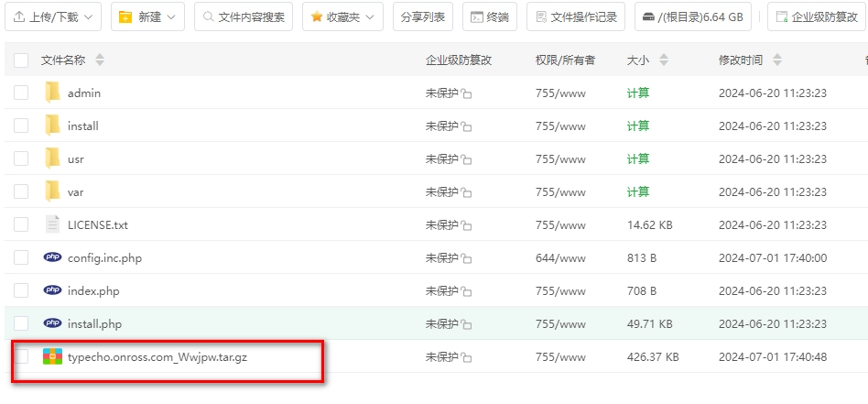Click the config.inc.php PHP file icon
Viewport: 868px width, 404px height.
[52, 257]
